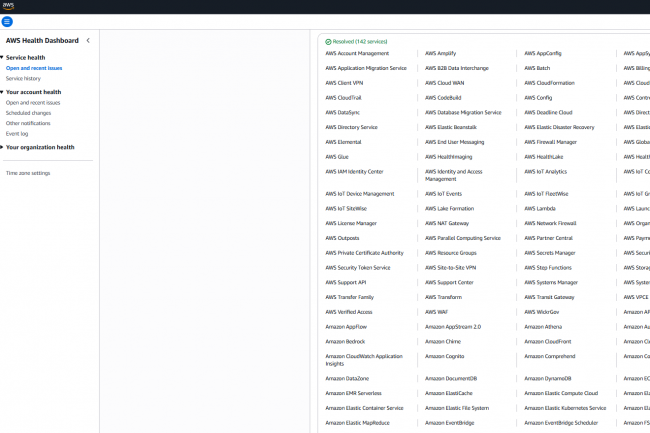Collapse the Your account health section
The image size is (650, 433).
2,92
